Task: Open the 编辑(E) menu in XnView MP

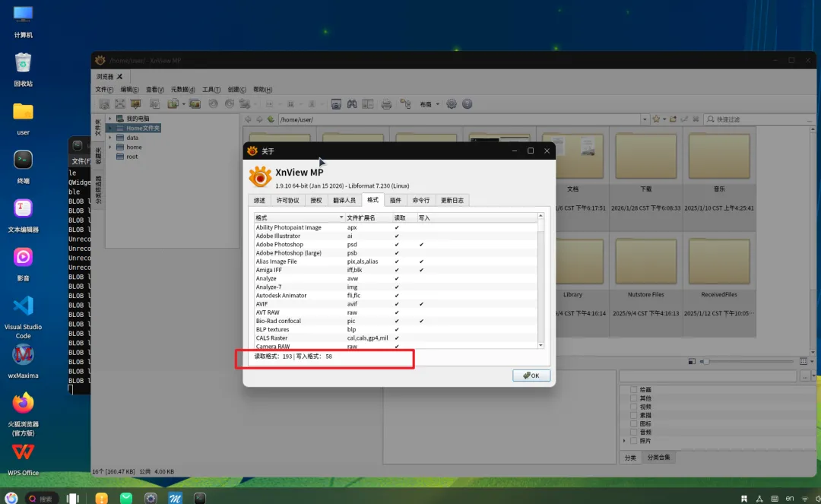Action: pos(129,90)
